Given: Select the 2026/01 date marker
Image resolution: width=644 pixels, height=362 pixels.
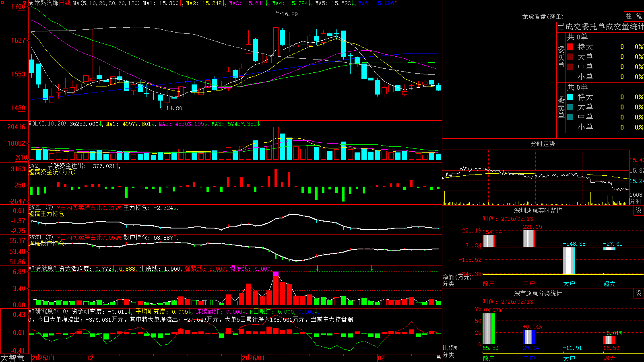Looking at the screenshot, I should pos(254,358).
